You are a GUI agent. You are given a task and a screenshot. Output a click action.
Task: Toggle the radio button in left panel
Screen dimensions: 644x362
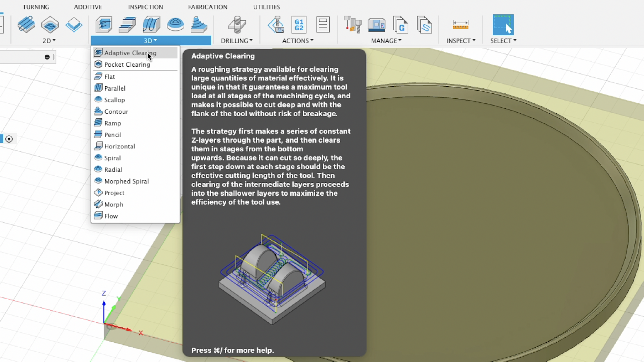[9, 139]
